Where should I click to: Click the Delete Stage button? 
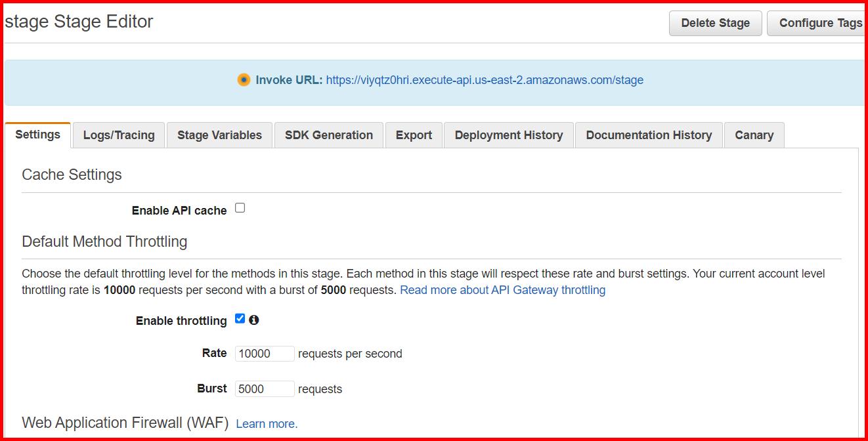pyautogui.click(x=715, y=22)
